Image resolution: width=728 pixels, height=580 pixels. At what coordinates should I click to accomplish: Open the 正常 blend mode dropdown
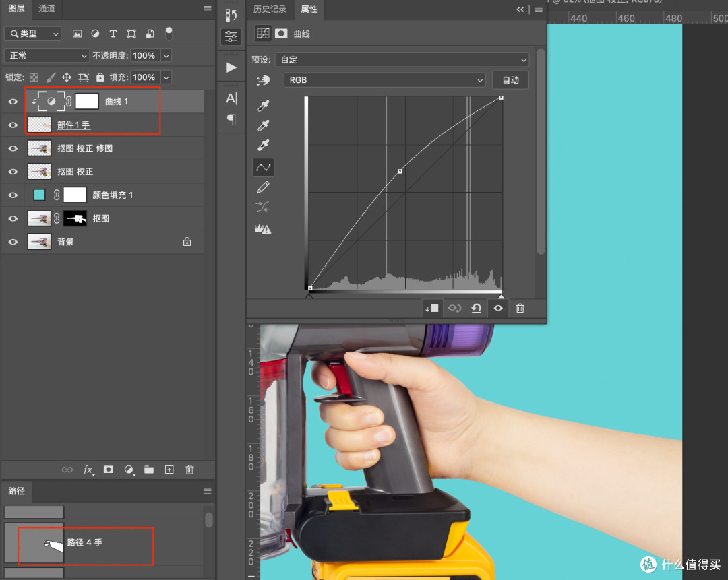(x=47, y=56)
